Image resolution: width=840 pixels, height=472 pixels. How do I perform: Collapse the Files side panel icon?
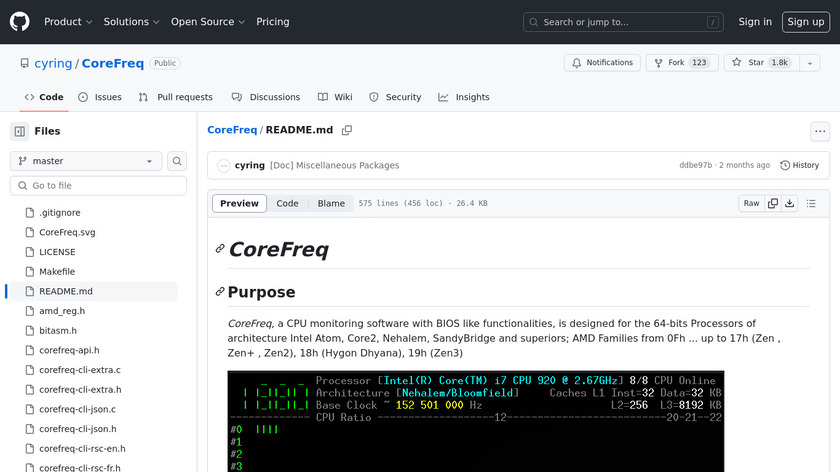[x=20, y=131]
